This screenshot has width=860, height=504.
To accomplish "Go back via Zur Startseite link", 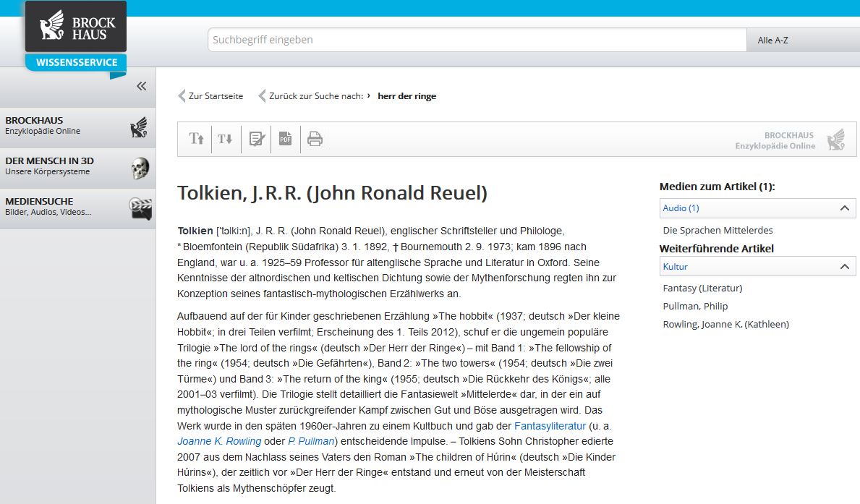I will pos(215,96).
